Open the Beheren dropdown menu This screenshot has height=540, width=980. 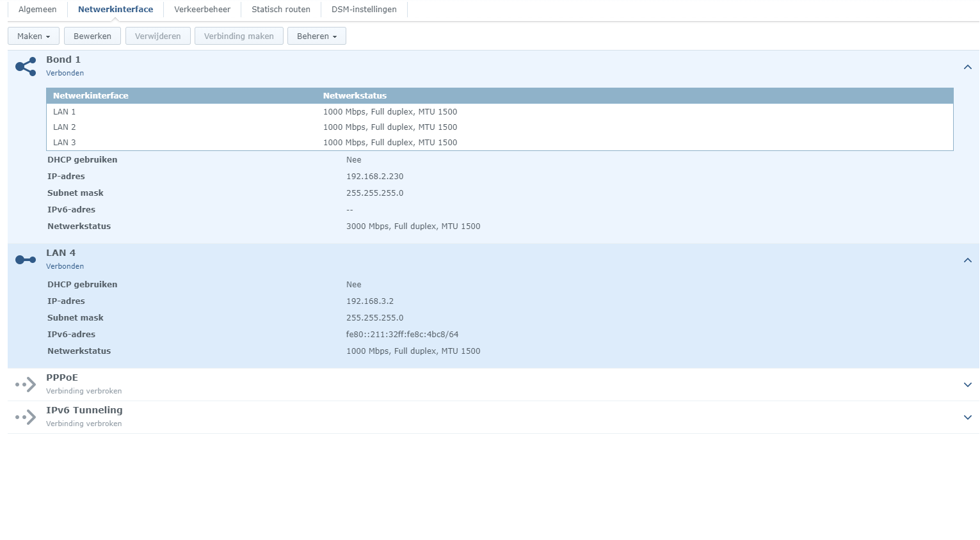pos(317,36)
